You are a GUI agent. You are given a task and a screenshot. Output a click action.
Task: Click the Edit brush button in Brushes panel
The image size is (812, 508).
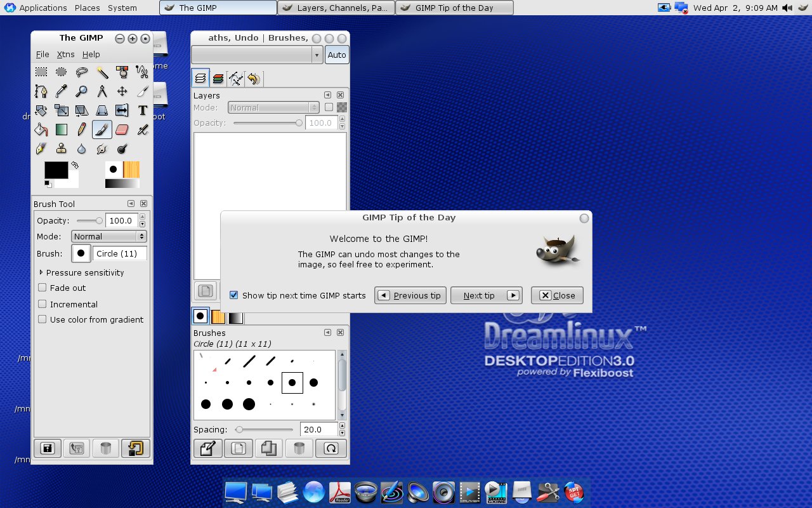207,448
